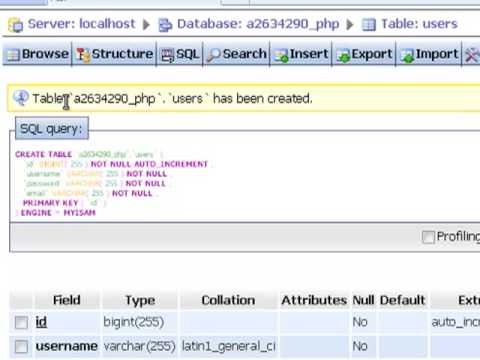Viewport: 480px width, 360px height.
Task: Enable the Profiling checkbox
Action: [x=428, y=237]
